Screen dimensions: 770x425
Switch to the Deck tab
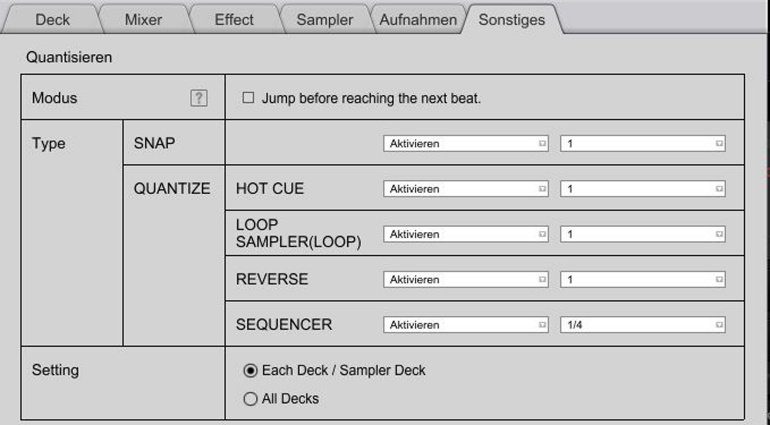click(x=53, y=19)
